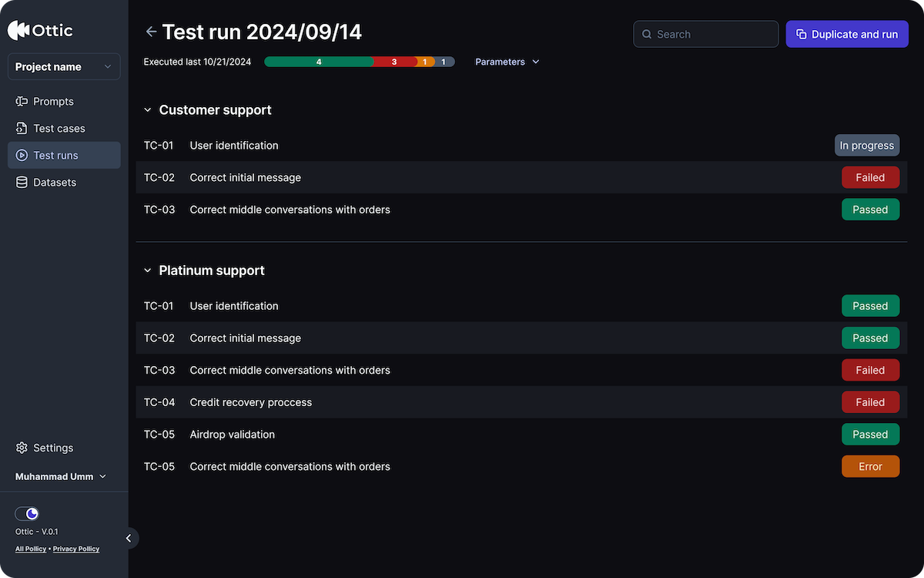Viewport: 924px width, 578px height.
Task: Click the Error status badge
Action: [x=870, y=467]
